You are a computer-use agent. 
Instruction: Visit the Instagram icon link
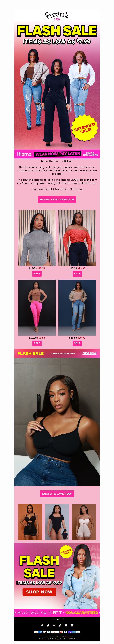54,625
